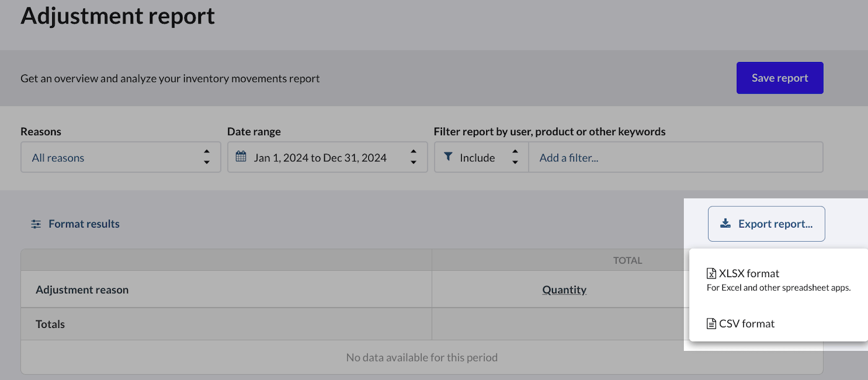This screenshot has width=868, height=380.
Task: Click the Adjustment reason column header
Action: click(82, 289)
